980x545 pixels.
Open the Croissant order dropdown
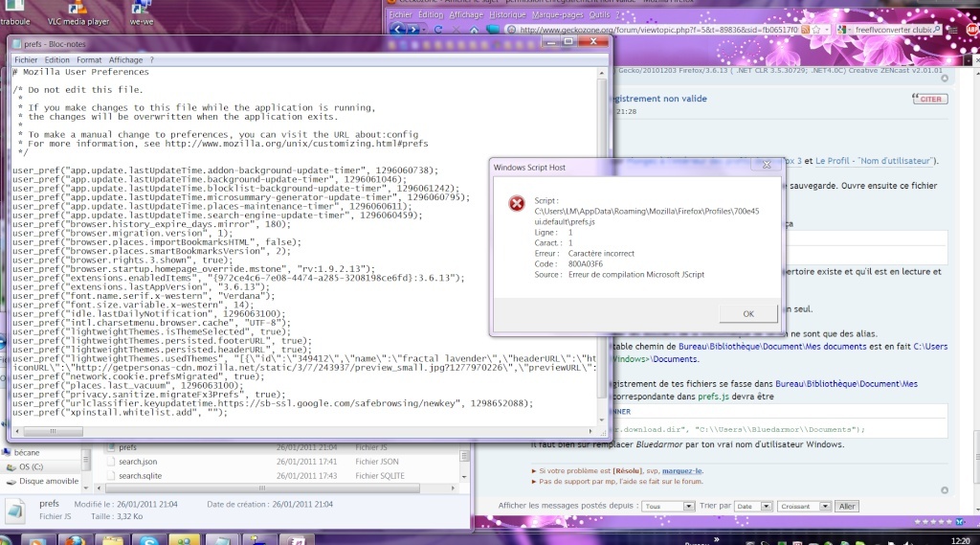803,506
